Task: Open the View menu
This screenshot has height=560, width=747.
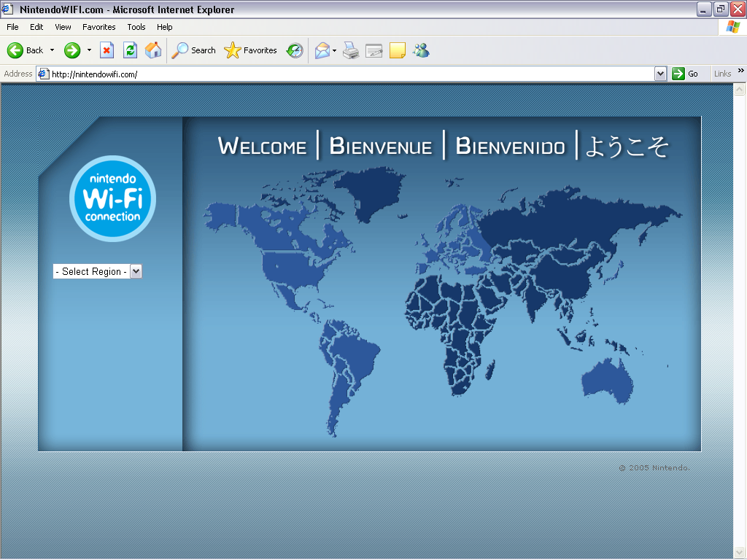Action: point(63,27)
